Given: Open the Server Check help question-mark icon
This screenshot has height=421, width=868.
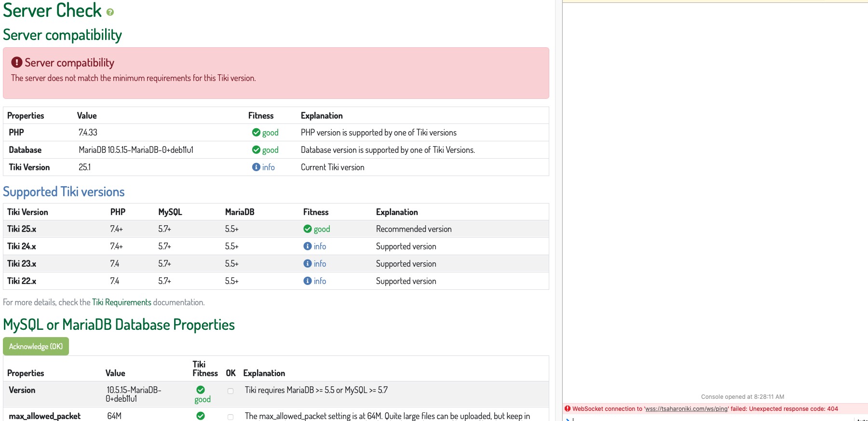Looking at the screenshot, I should click(110, 12).
